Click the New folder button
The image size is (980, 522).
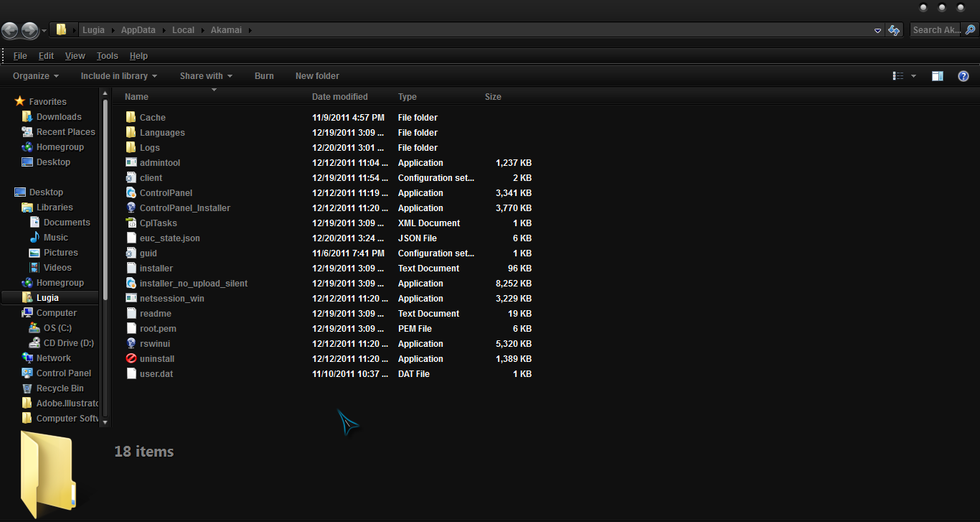point(317,76)
